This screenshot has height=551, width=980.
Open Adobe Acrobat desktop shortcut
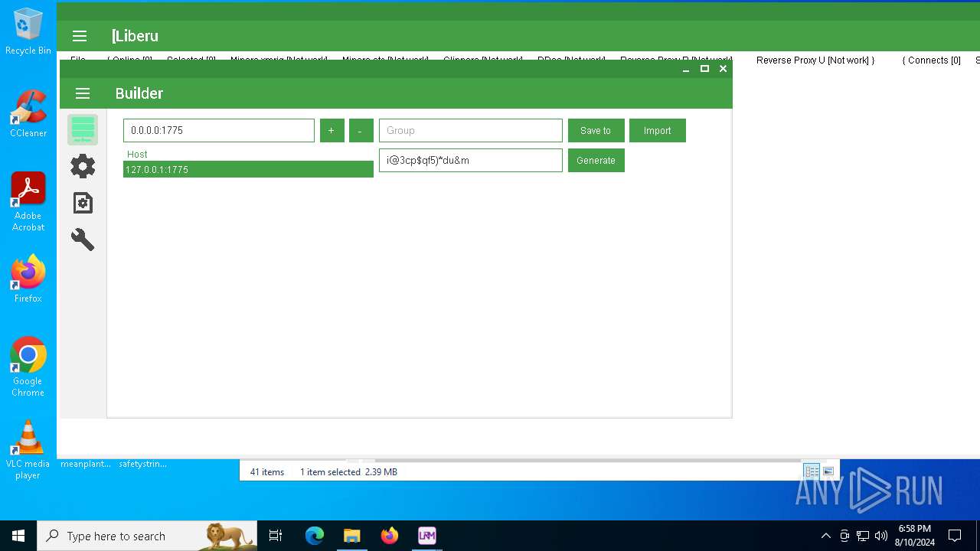point(28,202)
